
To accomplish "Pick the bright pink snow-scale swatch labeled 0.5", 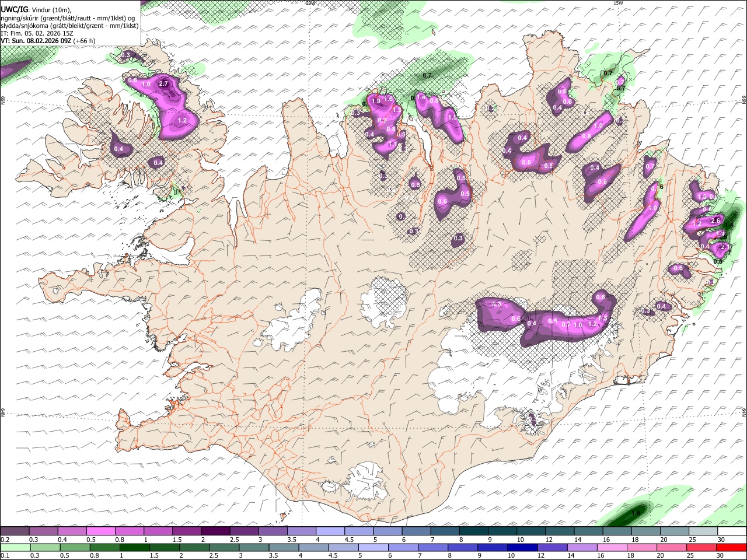I will click(100, 531).
